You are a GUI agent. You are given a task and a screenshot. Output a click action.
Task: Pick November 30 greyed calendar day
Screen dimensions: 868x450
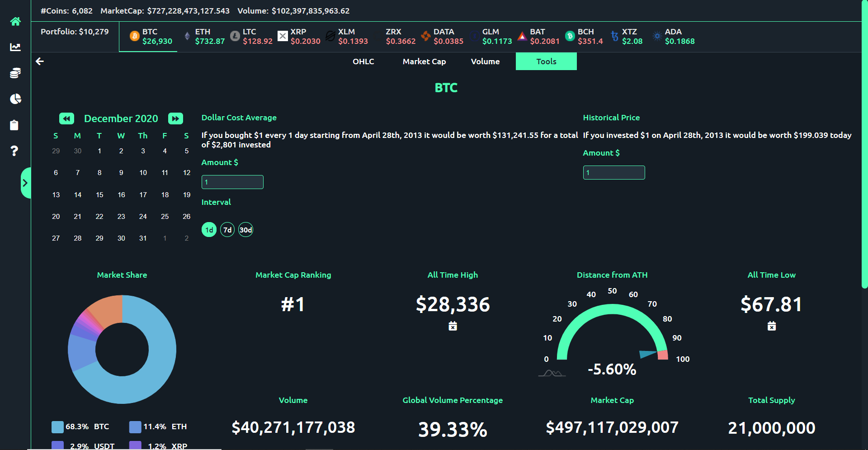pyautogui.click(x=78, y=151)
